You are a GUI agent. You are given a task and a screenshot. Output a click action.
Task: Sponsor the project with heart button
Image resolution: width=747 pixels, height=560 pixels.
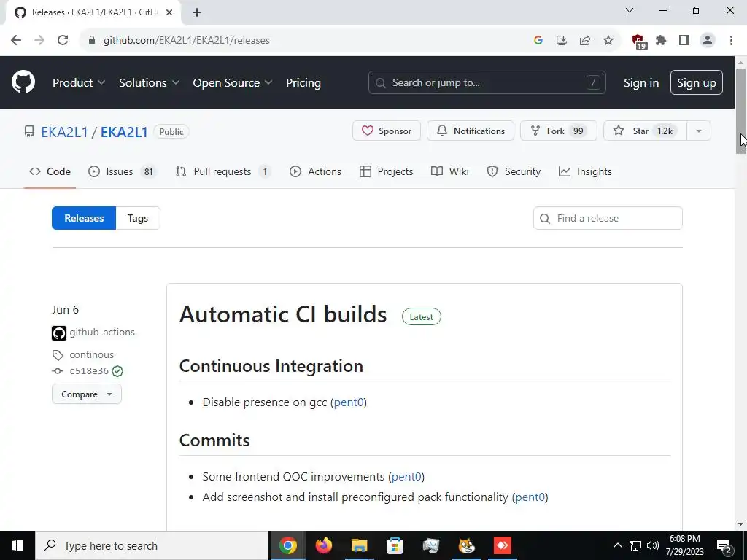[387, 131]
